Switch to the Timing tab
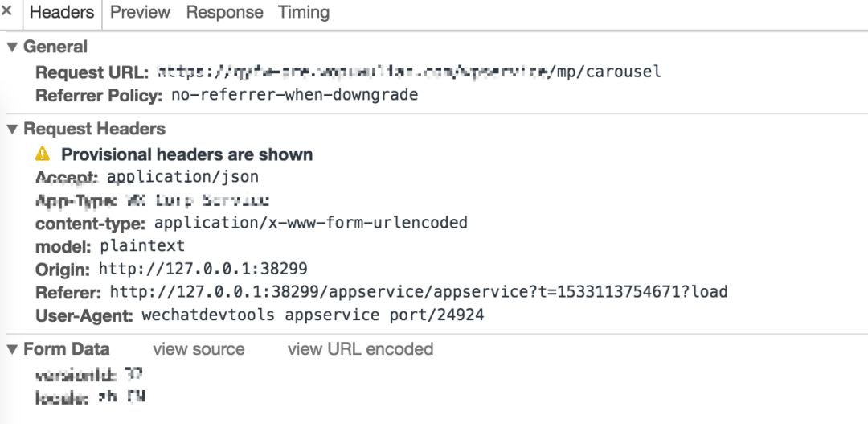The width and height of the screenshot is (868, 424). pyautogui.click(x=303, y=12)
